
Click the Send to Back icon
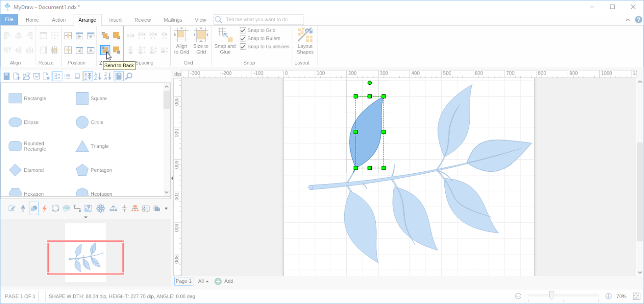click(x=104, y=50)
